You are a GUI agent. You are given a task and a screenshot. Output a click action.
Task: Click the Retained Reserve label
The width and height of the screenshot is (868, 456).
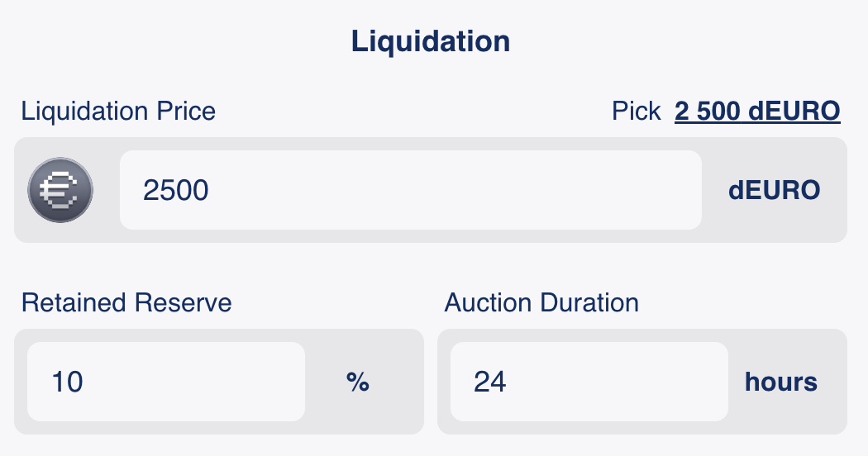[x=126, y=302]
